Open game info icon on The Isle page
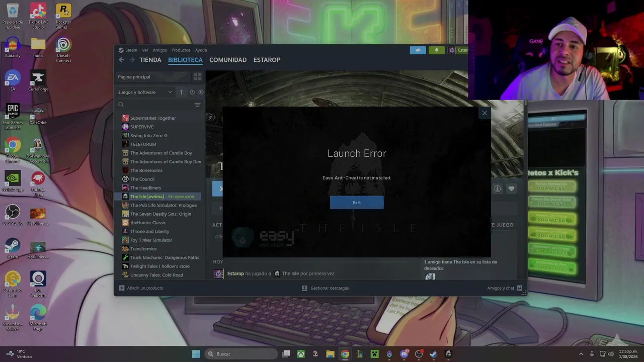Screen dimensions: 644x362 point(498,189)
